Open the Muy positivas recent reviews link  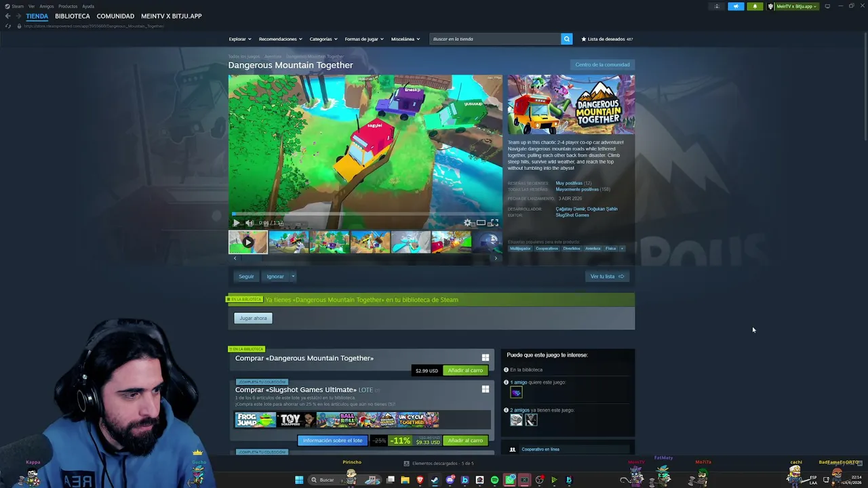(x=569, y=183)
